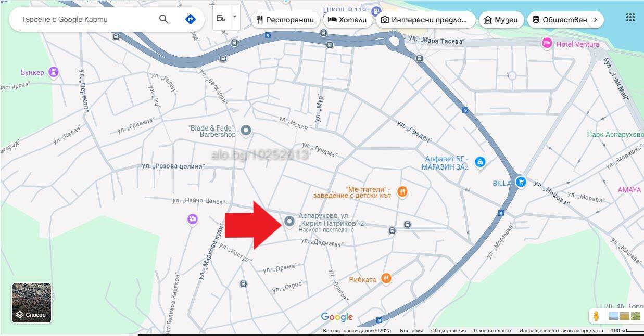
Task: Select the Интересни предло... chip
Action: (425, 20)
